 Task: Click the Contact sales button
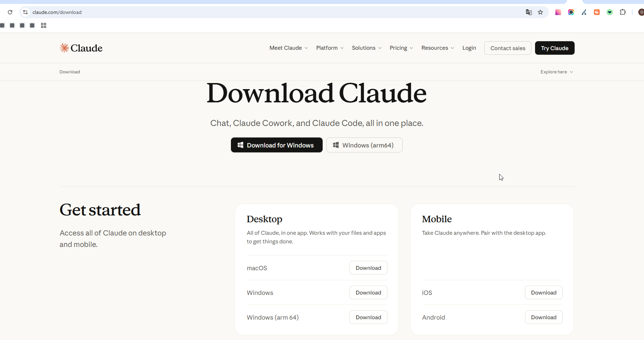coord(508,48)
